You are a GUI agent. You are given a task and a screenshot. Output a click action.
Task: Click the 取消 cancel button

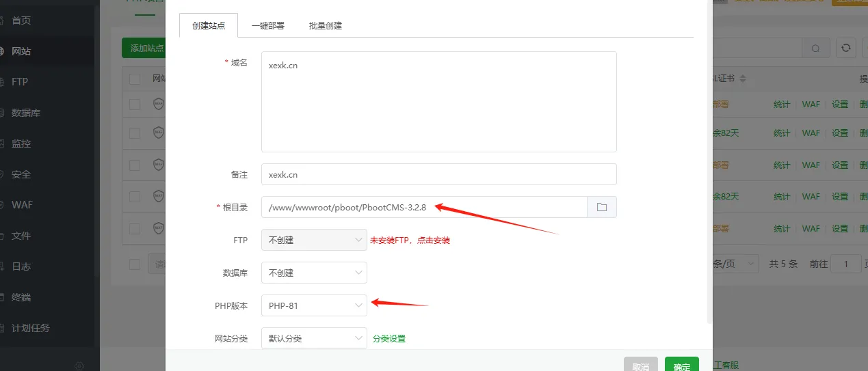pyautogui.click(x=641, y=365)
